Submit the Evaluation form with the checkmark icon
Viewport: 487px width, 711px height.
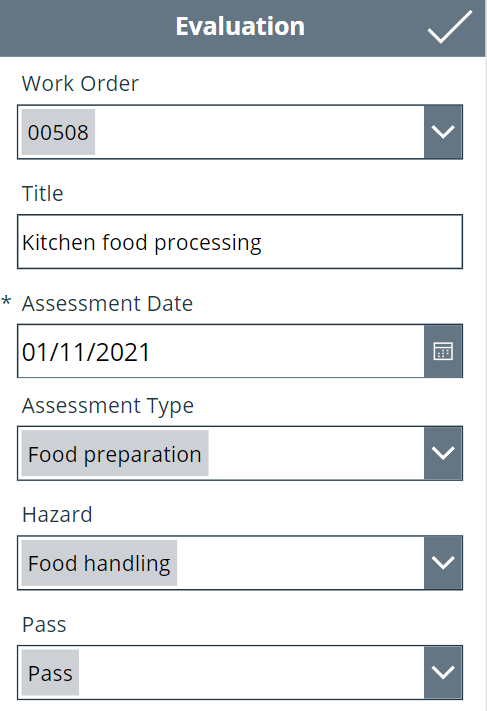click(x=449, y=27)
